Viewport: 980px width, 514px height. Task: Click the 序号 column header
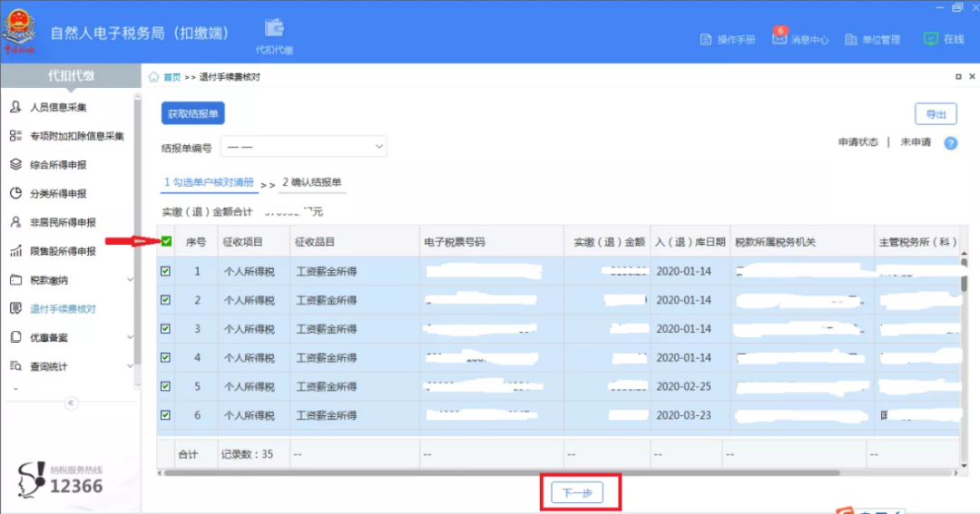pos(196,242)
